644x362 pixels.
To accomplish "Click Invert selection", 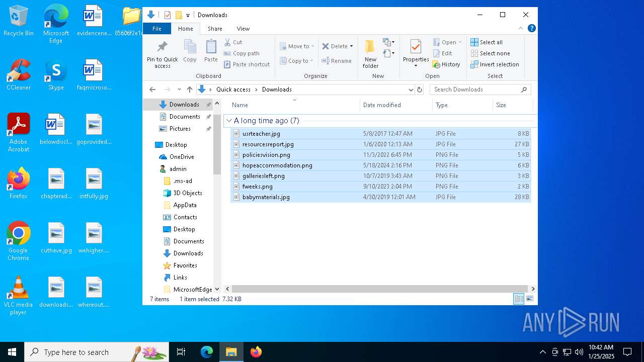I will 495,64.
